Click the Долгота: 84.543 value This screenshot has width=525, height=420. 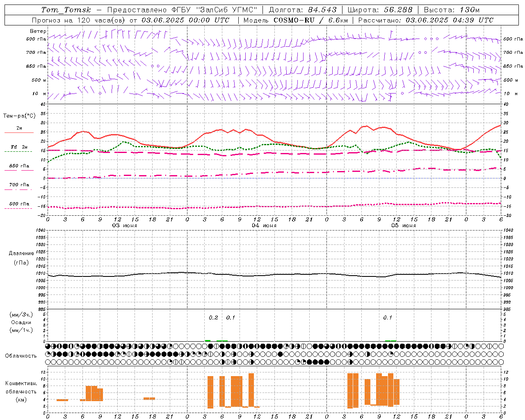tap(303, 10)
